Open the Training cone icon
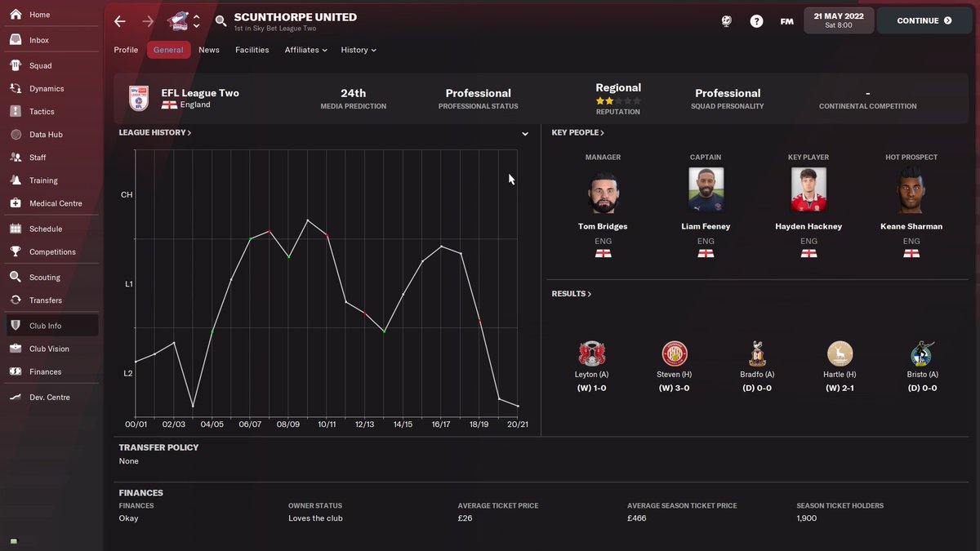This screenshot has width=980, height=551. point(16,180)
